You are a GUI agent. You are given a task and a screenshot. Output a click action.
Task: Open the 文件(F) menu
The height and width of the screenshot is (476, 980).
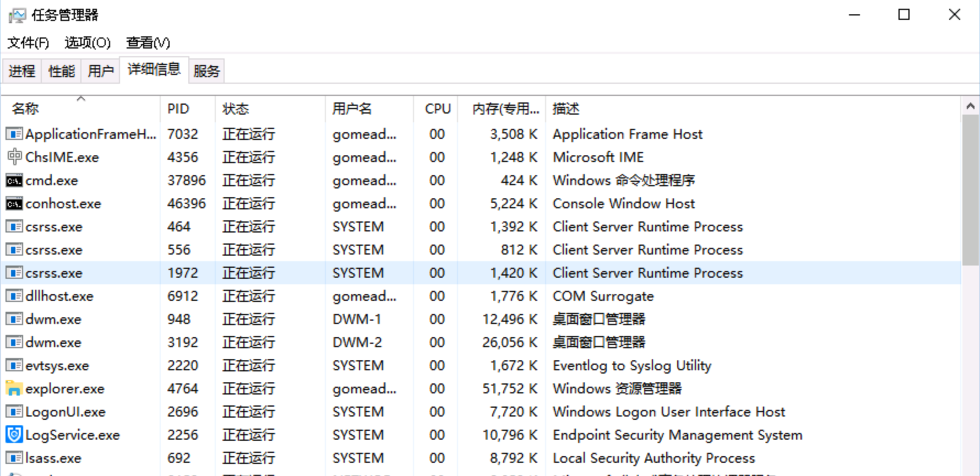28,43
